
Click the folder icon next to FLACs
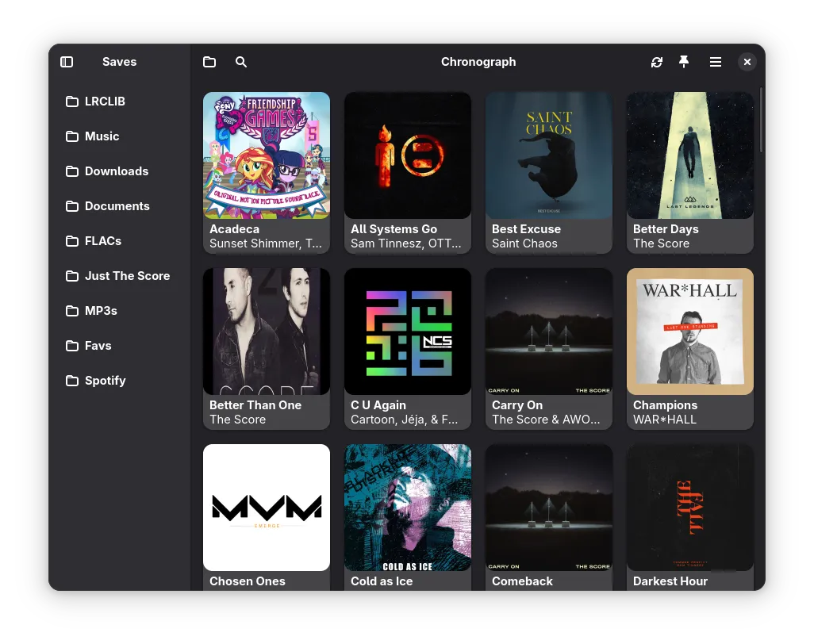click(72, 241)
